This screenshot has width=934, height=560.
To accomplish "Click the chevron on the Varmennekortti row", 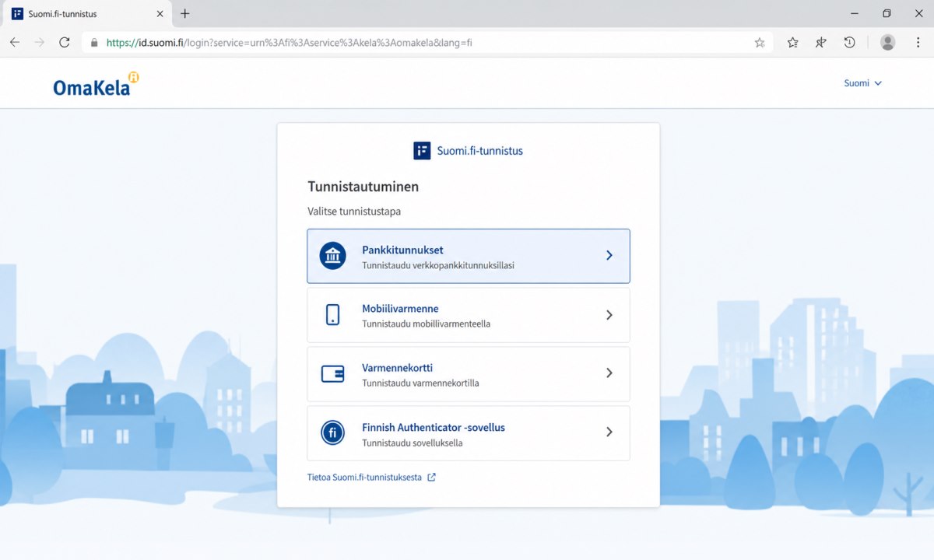I will (x=609, y=373).
